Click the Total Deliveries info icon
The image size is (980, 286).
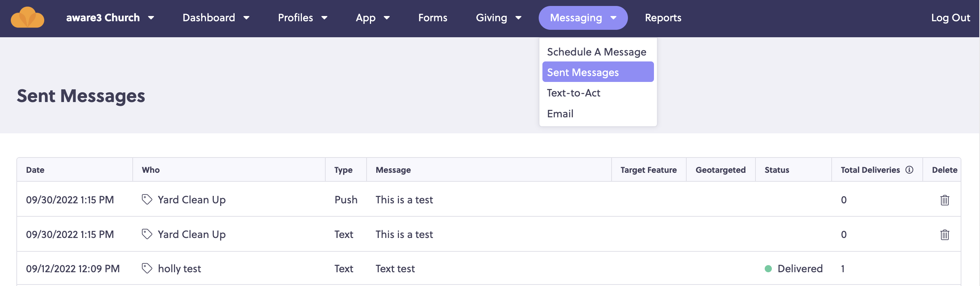[x=909, y=170]
